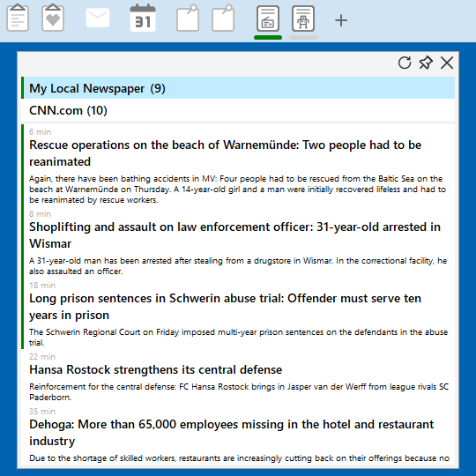Select the first pinned note icon
Image resolution: width=476 pixels, height=476 pixels.
188,19
